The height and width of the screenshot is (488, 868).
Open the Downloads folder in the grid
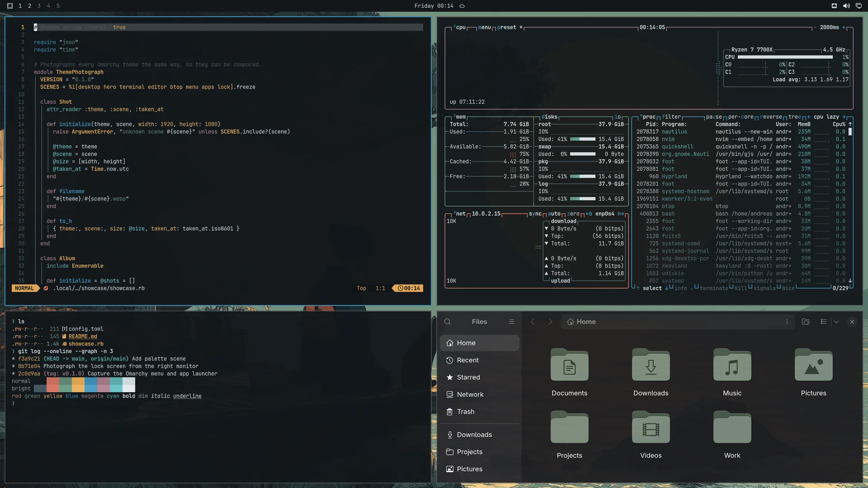point(651,365)
